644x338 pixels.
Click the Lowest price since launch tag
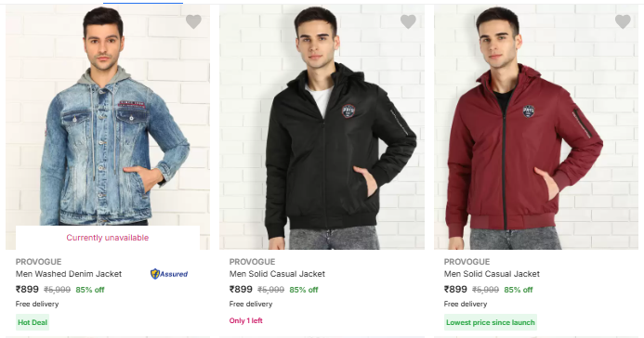tap(491, 322)
